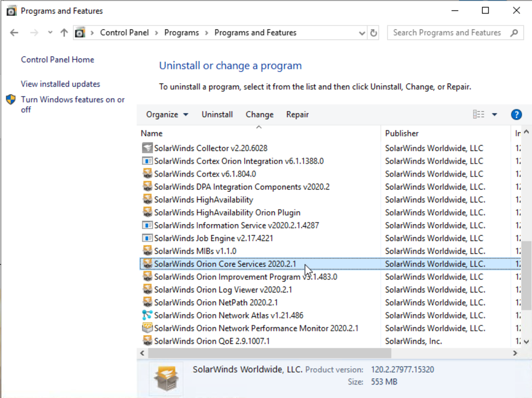Viewport: 532px width, 398px height.
Task: Click the Orion Log Viewer icon
Action: point(147,290)
